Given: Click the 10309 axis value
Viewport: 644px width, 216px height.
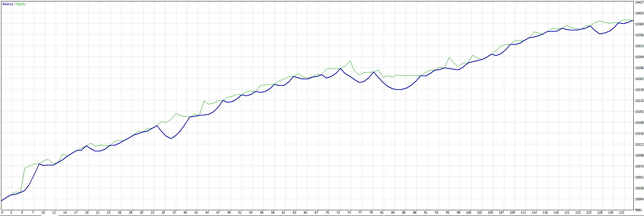Looking at the screenshot, I should tap(639, 57).
